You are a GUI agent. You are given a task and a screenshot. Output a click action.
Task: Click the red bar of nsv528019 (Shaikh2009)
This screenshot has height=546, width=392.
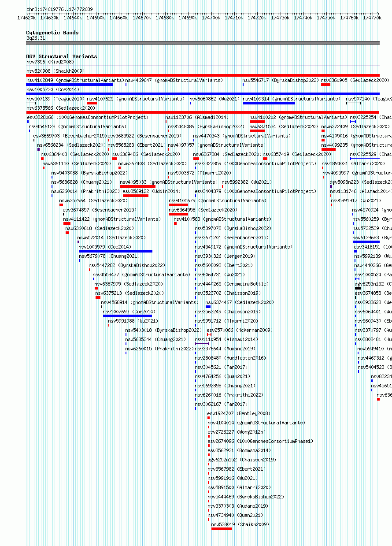tap(222, 529)
